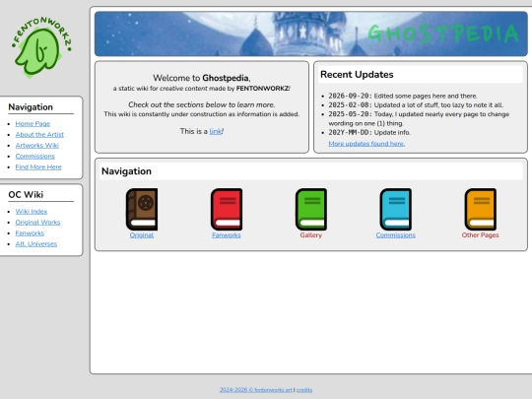Open Original Works sidebar link
This screenshot has height=399, width=532.
pyautogui.click(x=37, y=223)
